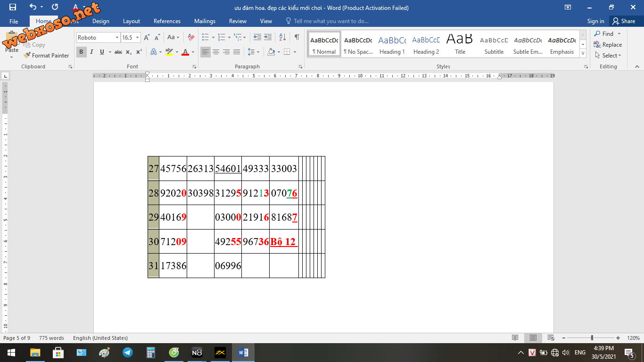This screenshot has width=644, height=362.
Task: Show or hide paragraph marks
Action: tap(297, 37)
